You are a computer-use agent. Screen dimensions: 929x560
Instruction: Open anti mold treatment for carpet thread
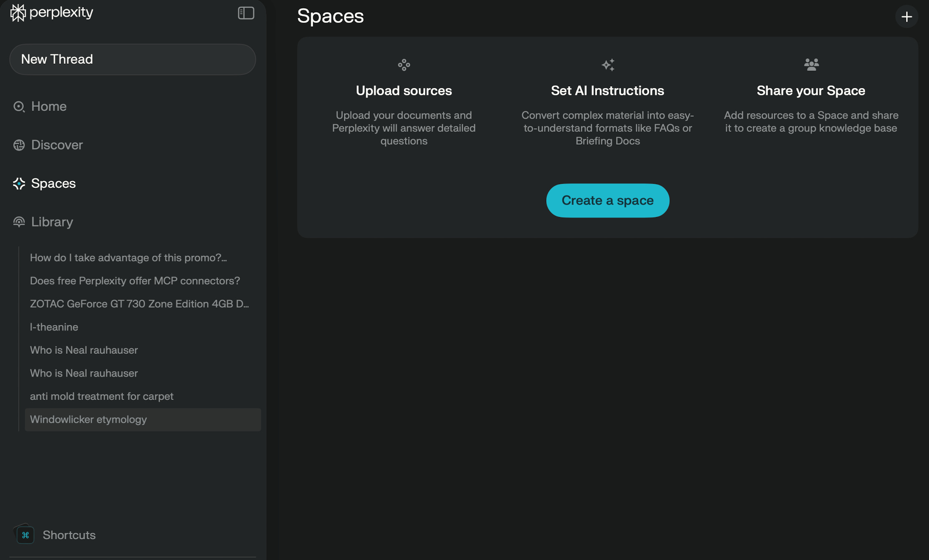coord(101,396)
